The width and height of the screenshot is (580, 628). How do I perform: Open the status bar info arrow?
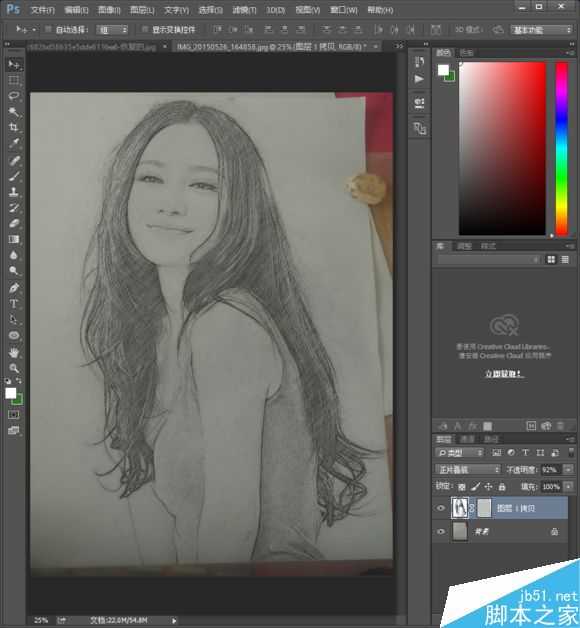pyautogui.click(x=174, y=620)
